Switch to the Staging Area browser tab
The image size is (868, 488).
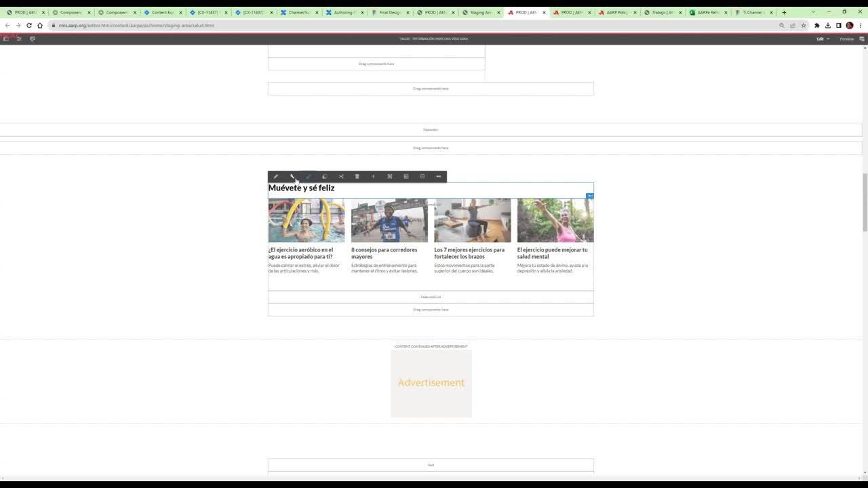481,12
